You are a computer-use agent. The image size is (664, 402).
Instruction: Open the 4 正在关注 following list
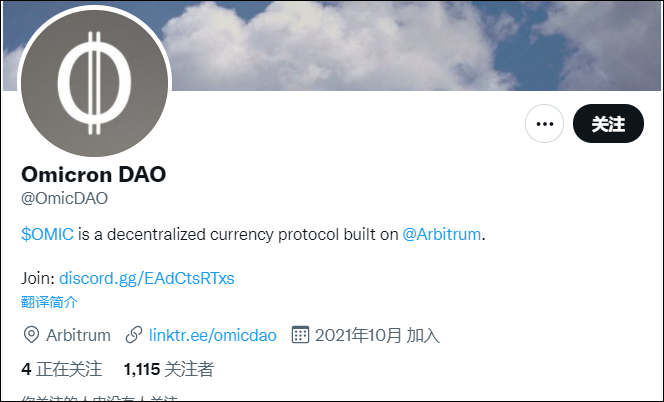(62, 369)
